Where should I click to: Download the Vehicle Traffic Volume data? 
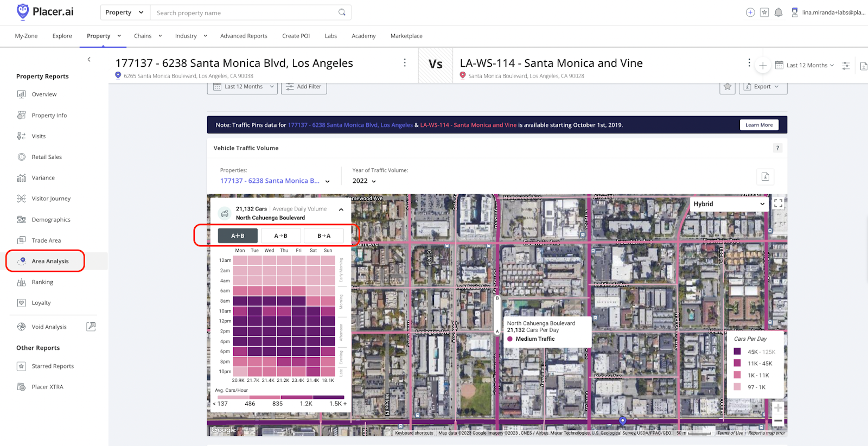[765, 176]
